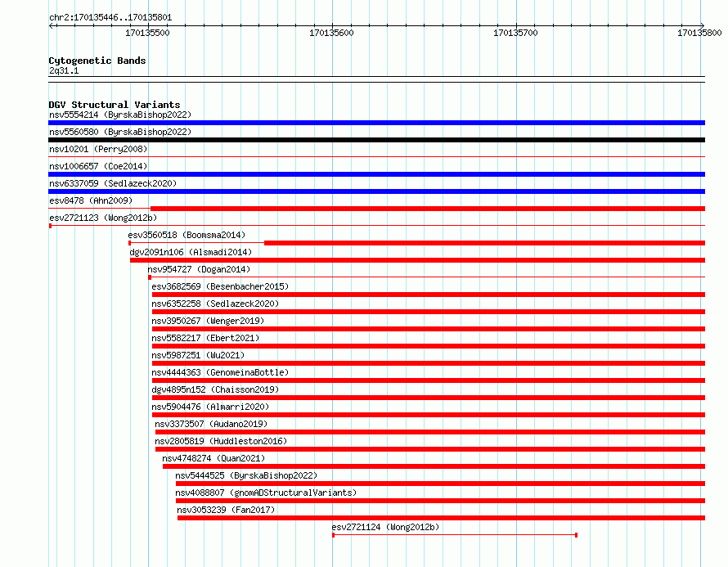
Task: Select the nsv10201 (Perry2008) label
Action: click(98, 149)
